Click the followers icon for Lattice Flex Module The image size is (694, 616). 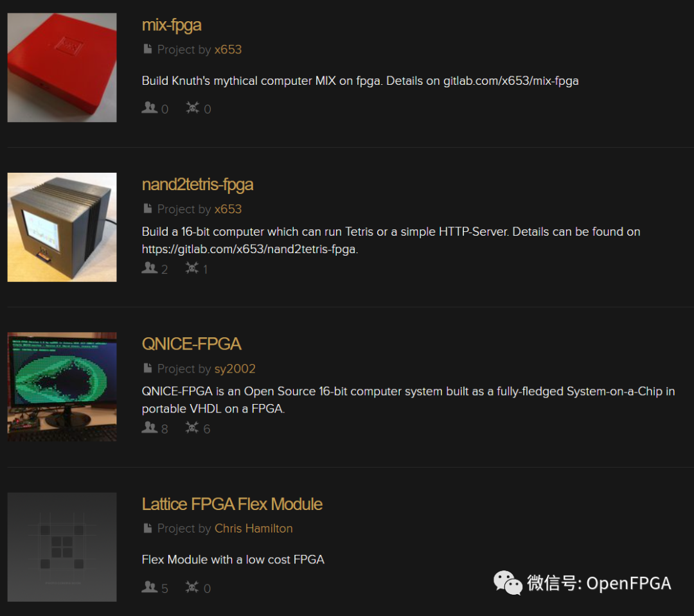coord(150,587)
